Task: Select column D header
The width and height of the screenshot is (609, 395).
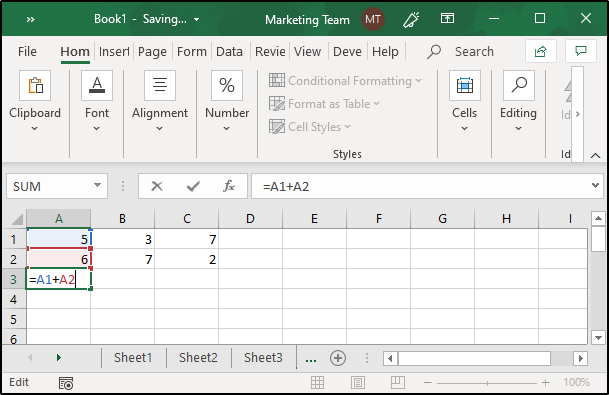Action: [x=250, y=219]
